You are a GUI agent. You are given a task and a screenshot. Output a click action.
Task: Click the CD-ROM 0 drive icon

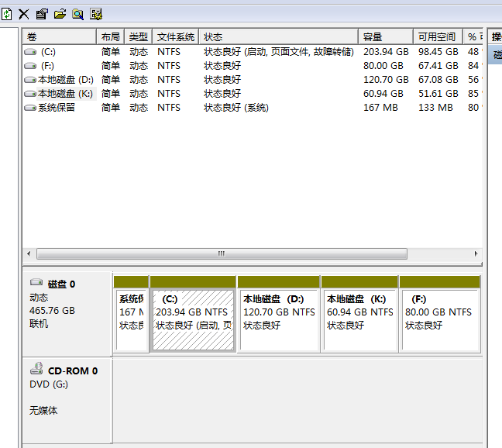(36, 370)
